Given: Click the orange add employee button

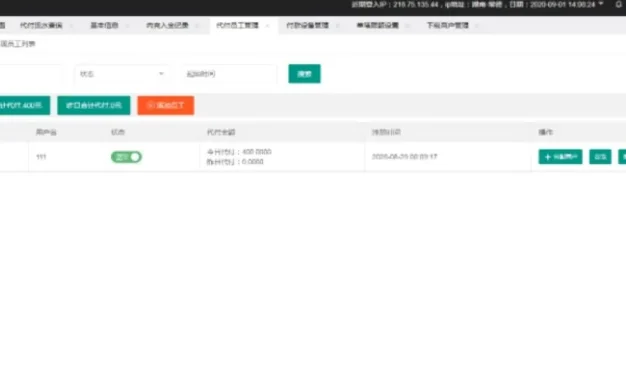Looking at the screenshot, I should coord(166,105).
